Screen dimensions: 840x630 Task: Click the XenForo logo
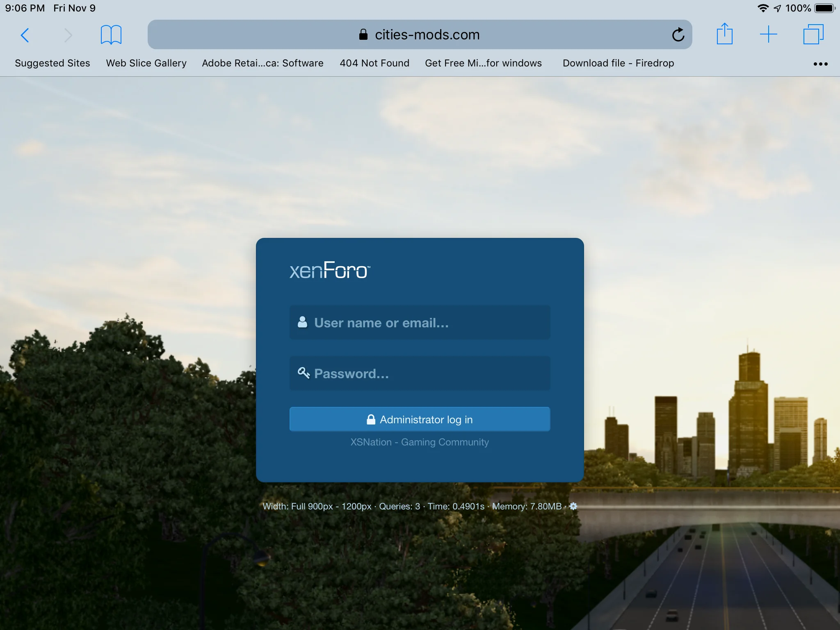330,271
